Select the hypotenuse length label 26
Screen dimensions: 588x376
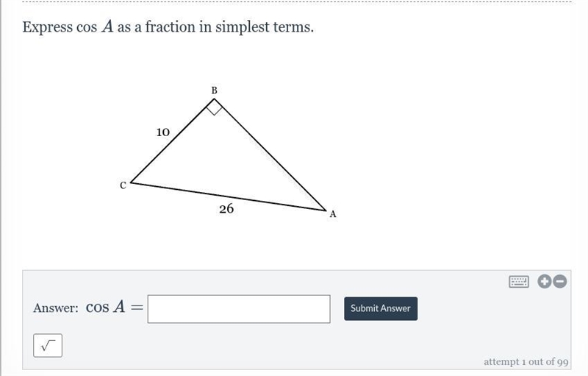pyautogui.click(x=226, y=209)
